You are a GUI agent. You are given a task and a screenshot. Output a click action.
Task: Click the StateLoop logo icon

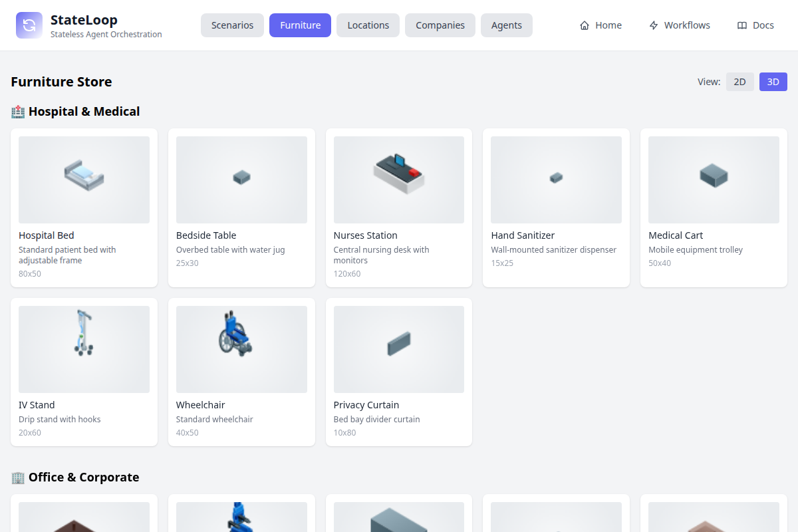coord(29,25)
